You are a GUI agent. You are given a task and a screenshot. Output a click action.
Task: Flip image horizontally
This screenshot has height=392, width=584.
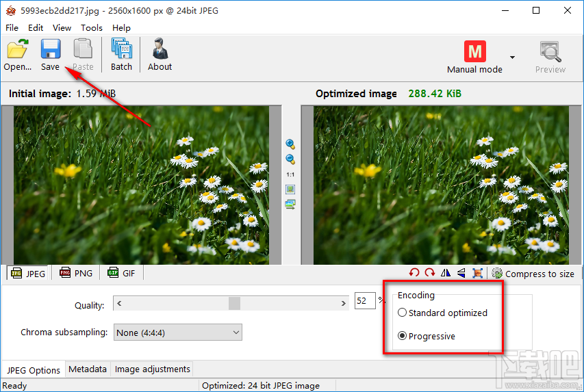pyautogui.click(x=446, y=273)
